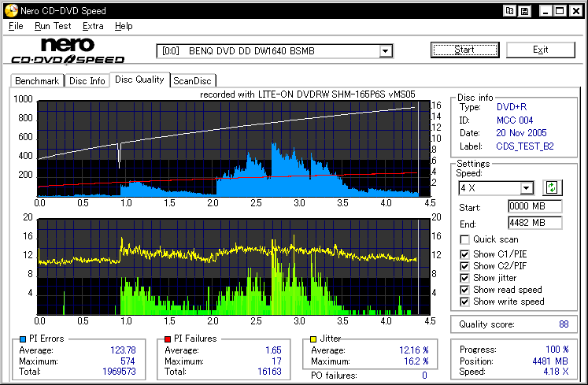Viewport: 588px width, 385px height.
Task: Click the Start button
Action: (464, 50)
